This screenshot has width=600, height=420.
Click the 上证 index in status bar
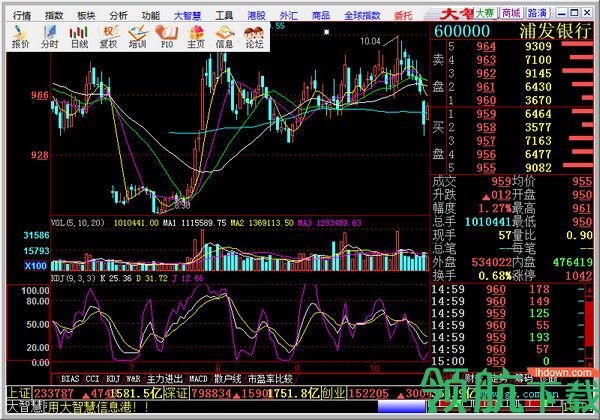(x=19, y=393)
